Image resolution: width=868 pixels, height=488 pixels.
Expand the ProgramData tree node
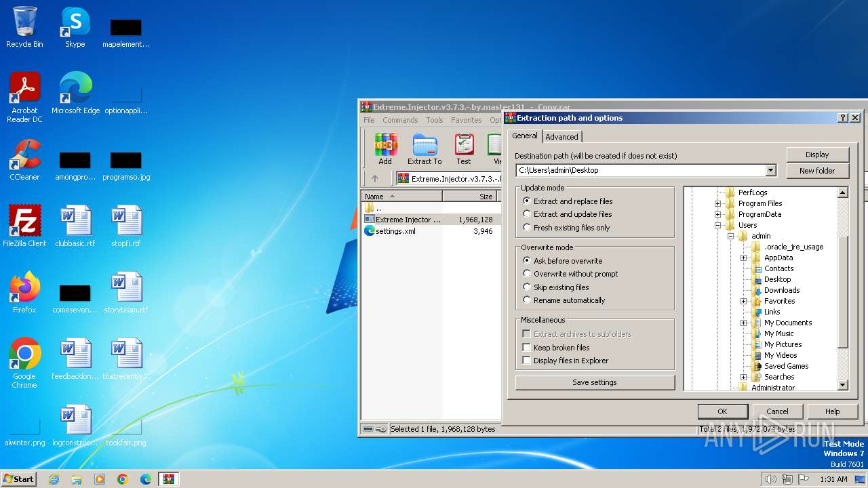tap(717, 214)
